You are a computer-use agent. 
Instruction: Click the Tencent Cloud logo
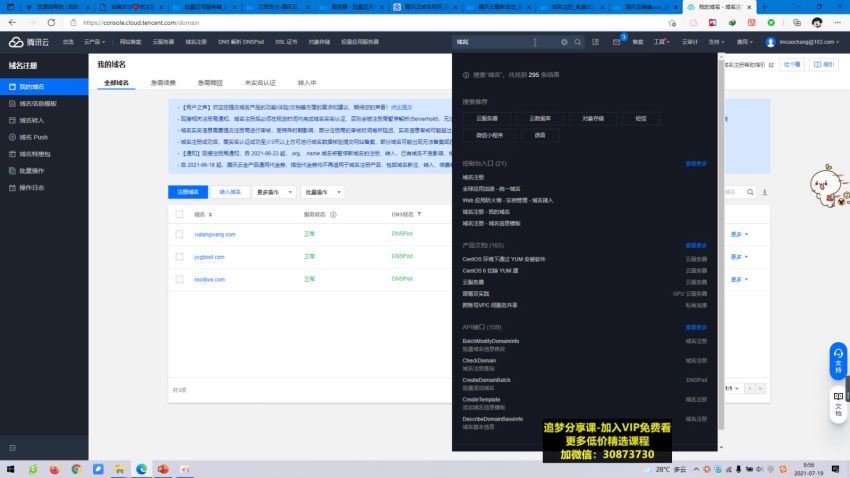tap(29, 42)
